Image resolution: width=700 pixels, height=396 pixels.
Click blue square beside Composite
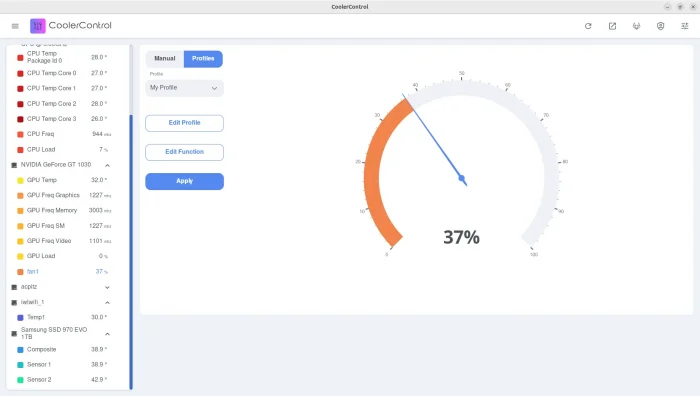click(x=20, y=350)
